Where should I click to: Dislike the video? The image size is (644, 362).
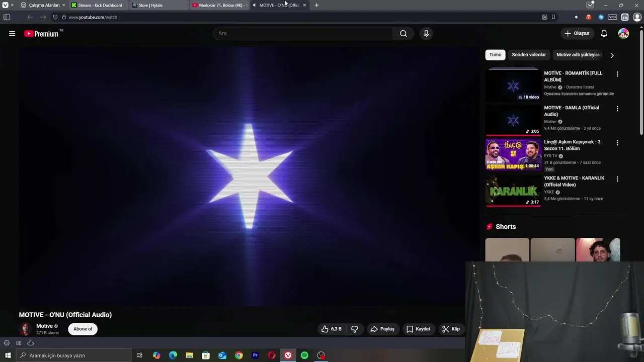(x=355, y=329)
